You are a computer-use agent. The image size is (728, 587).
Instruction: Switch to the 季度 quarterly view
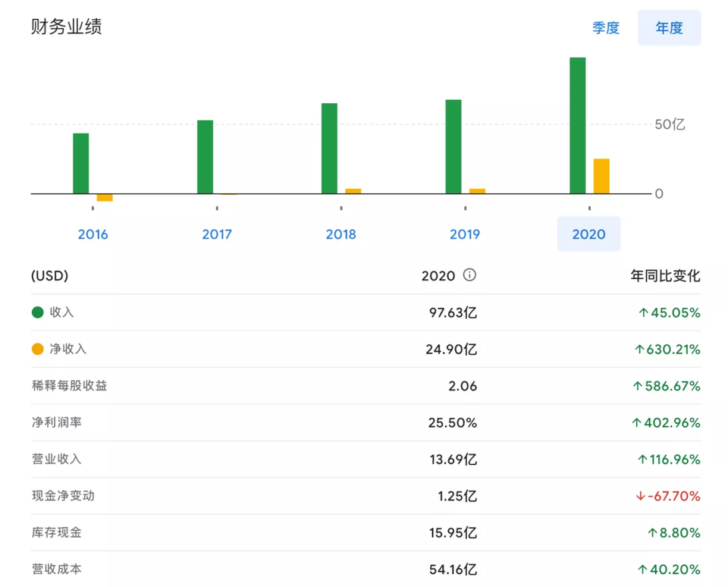(x=606, y=28)
